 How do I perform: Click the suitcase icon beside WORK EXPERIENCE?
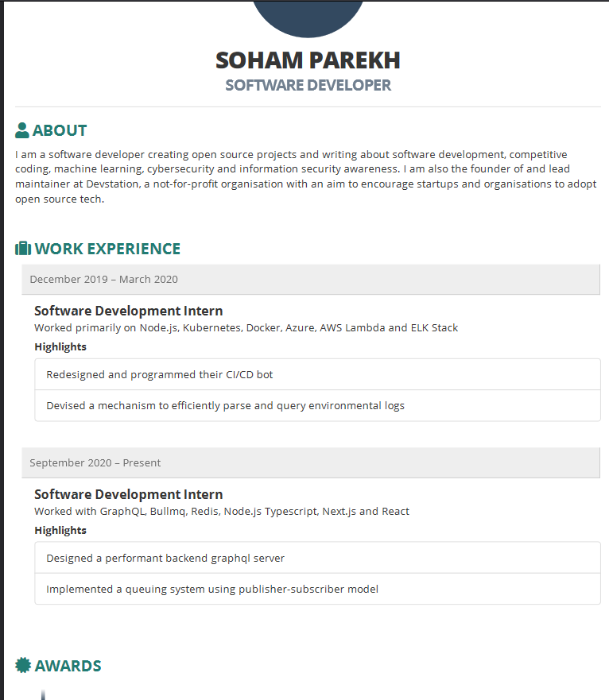pyautogui.click(x=23, y=249)
